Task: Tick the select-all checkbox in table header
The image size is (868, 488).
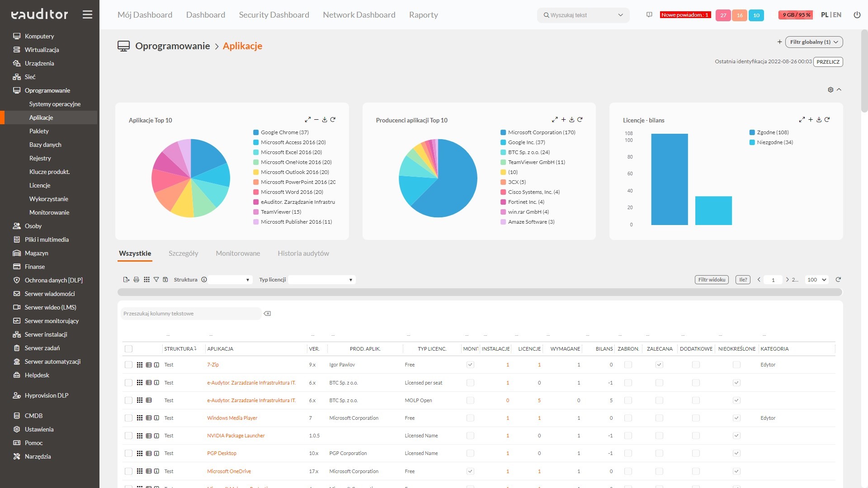Action: click(x=128, y=349)
